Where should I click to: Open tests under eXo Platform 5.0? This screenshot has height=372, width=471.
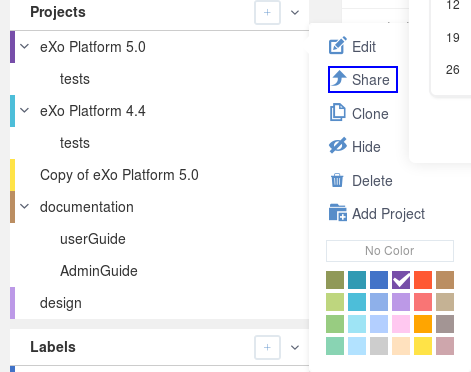75,79
